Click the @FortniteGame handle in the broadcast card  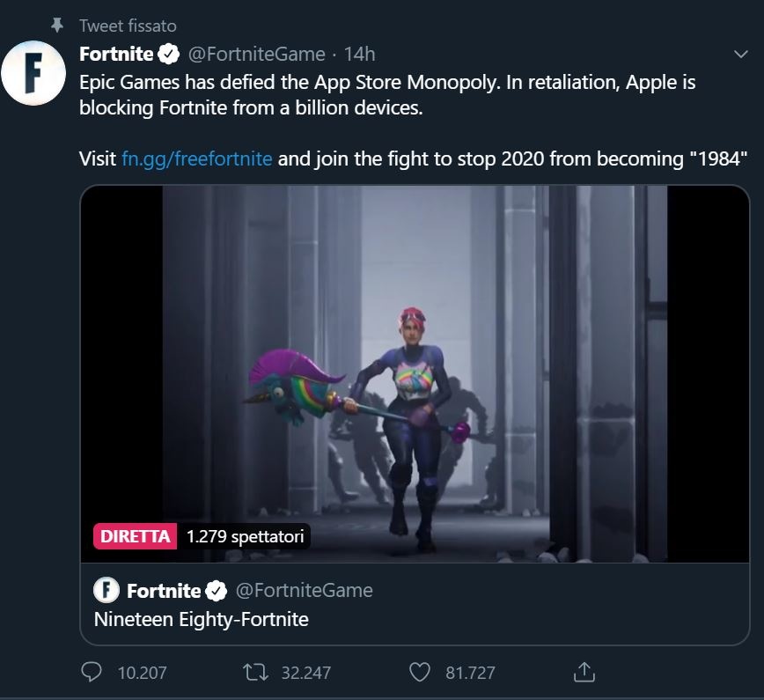[x=304, y=590]
